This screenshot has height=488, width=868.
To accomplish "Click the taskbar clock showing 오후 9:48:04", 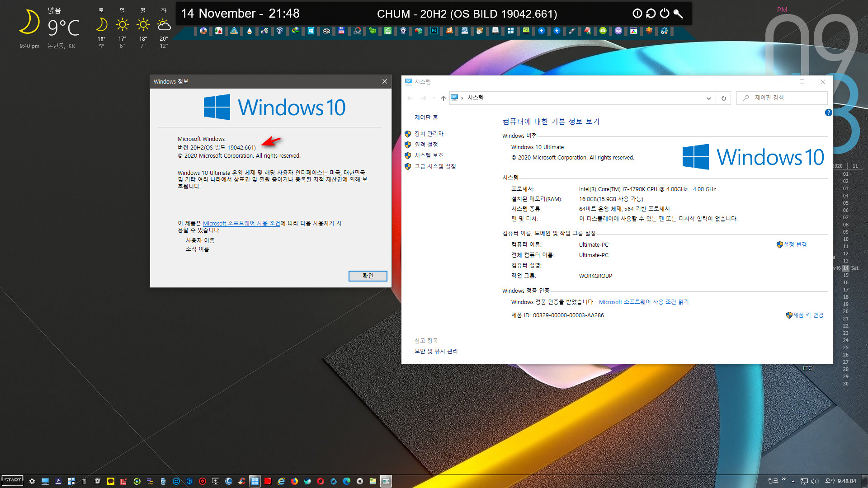I will [840, 481].
